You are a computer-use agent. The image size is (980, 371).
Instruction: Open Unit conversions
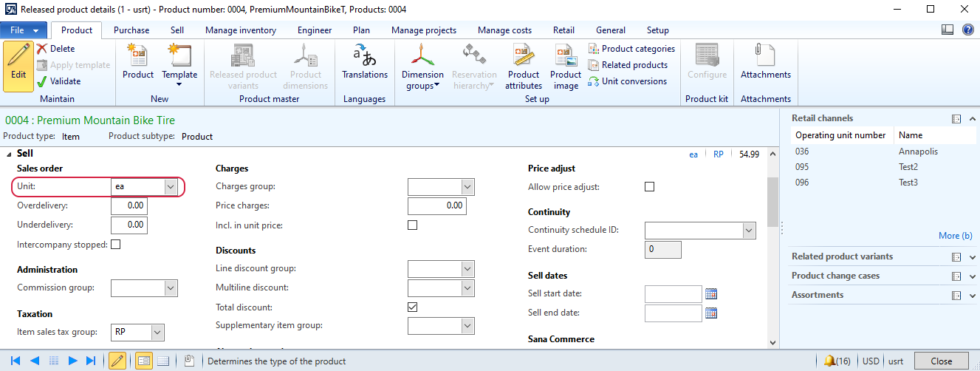pyautogui.click(x=627, y=81)
